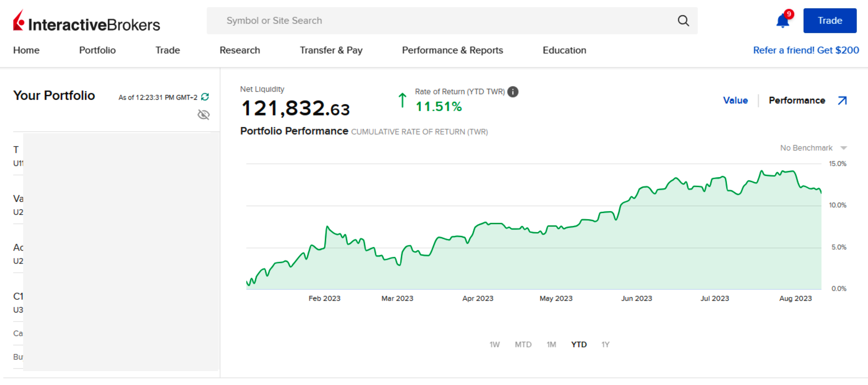This screenshot has width=868, height=385.
Task: Click the Feb 2023 axis label
Action: pyautogui.click(x=324, y=298)
